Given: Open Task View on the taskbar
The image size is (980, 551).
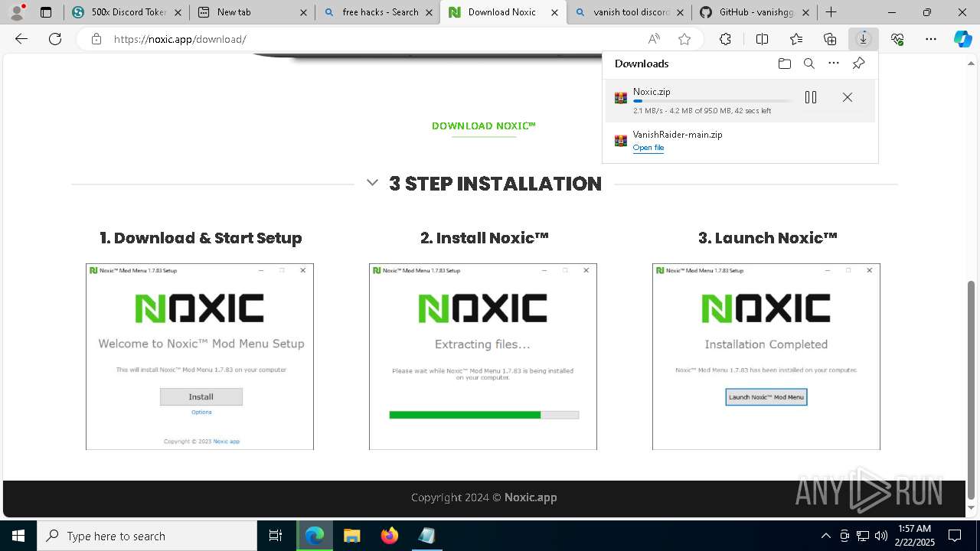Looking at the screenshot, I should (276, 536).
